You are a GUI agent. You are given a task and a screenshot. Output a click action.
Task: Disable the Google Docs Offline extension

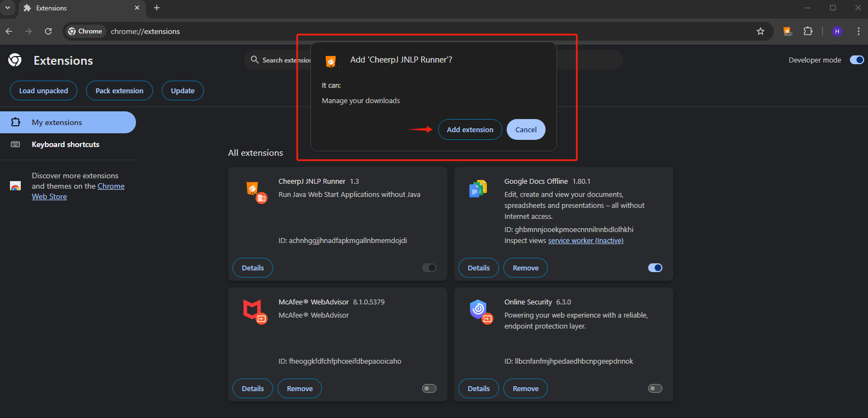[655, 268]
